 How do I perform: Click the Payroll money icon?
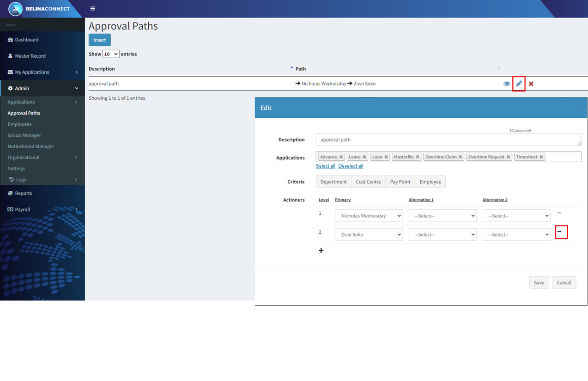tap(10, 210)
